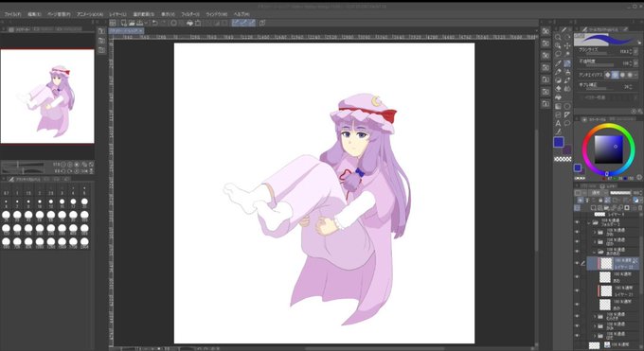This screenshot has width=644, height=351.
Task: Select the highlighted Pen tool
Action: click(x=567, y=63)
